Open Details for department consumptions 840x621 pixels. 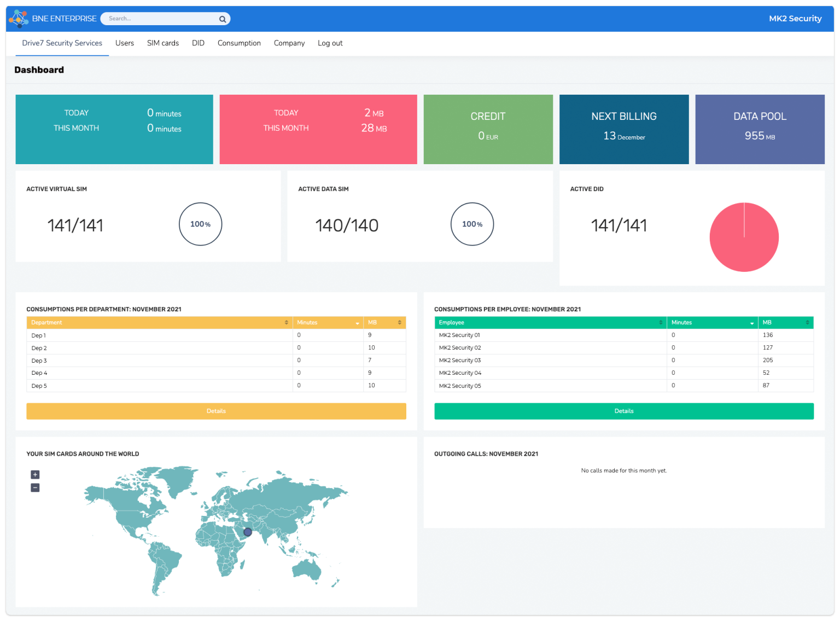pyautogui.click(x=216, y=411)
